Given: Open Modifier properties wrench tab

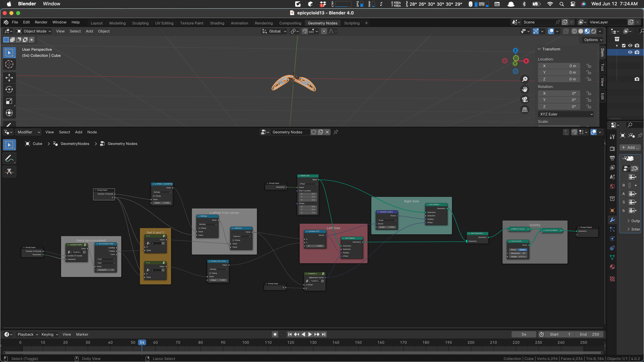Looking at the screenshot, I should point(612,220).
